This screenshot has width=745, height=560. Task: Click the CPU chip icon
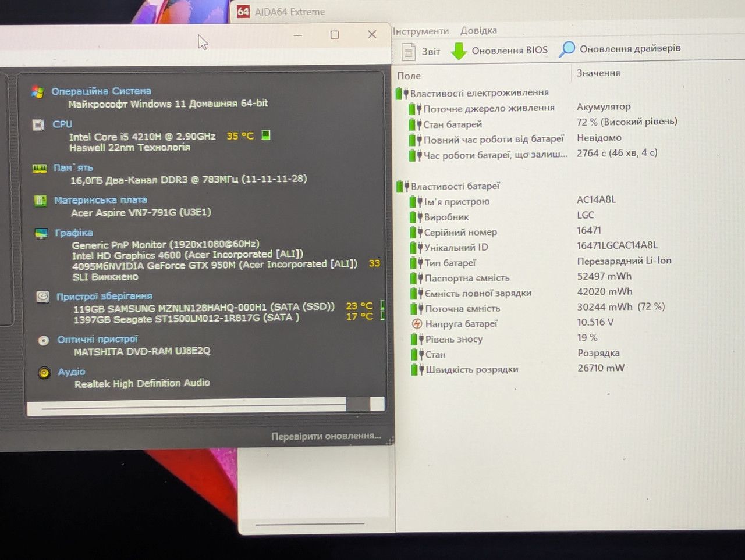click(x=38, y=125)
